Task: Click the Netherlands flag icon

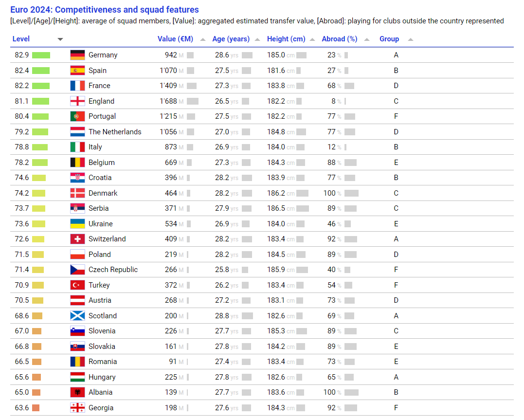Action: pyautogui.click(x=77, y=132)
